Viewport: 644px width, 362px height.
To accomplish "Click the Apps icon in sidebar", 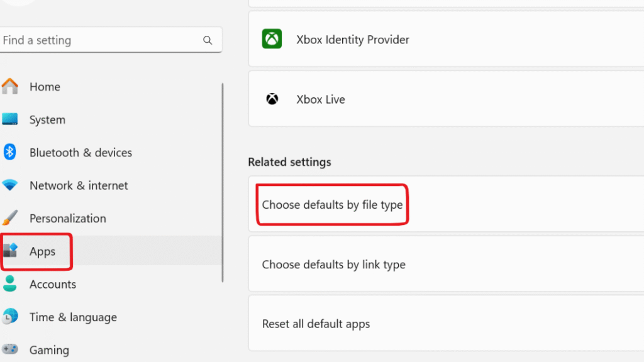I will 10,250.
